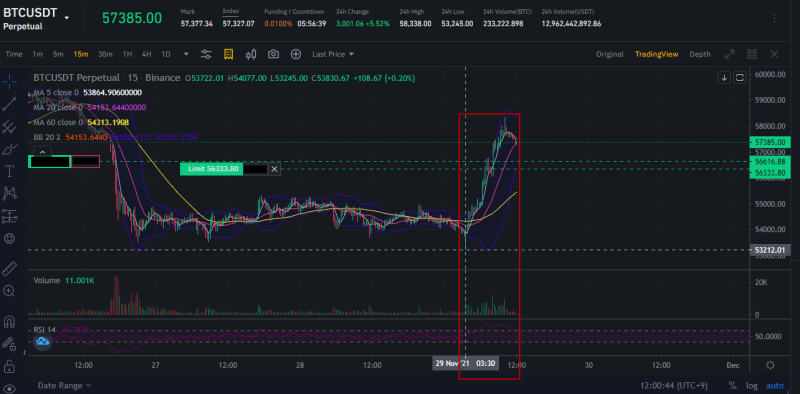Toggle percentage scale with % button
This screenshot has height=394, width=800.
732,386
